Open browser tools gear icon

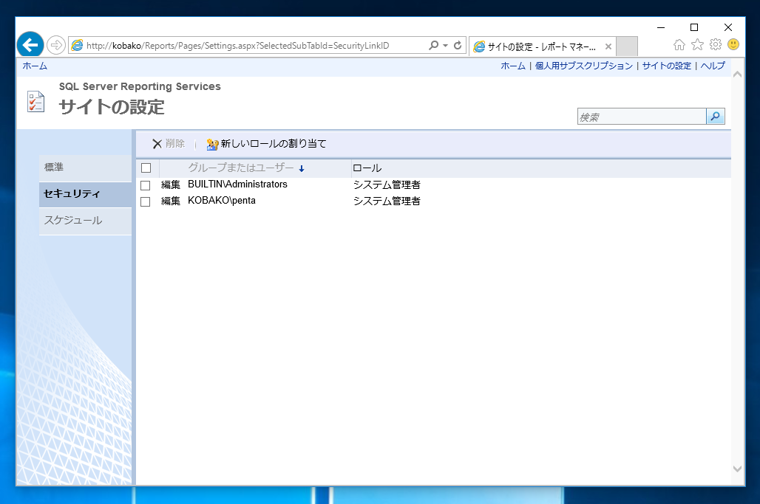coord(715,45)
